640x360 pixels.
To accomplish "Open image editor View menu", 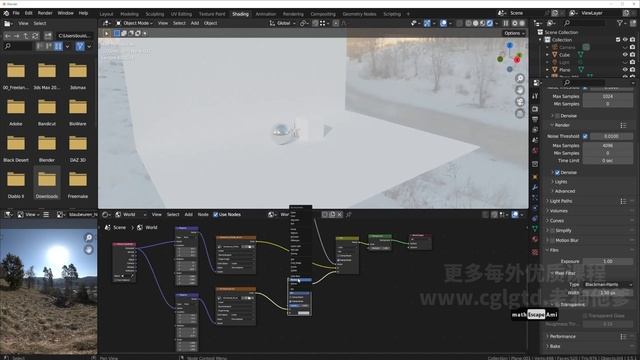I will [x=31, y=214].
